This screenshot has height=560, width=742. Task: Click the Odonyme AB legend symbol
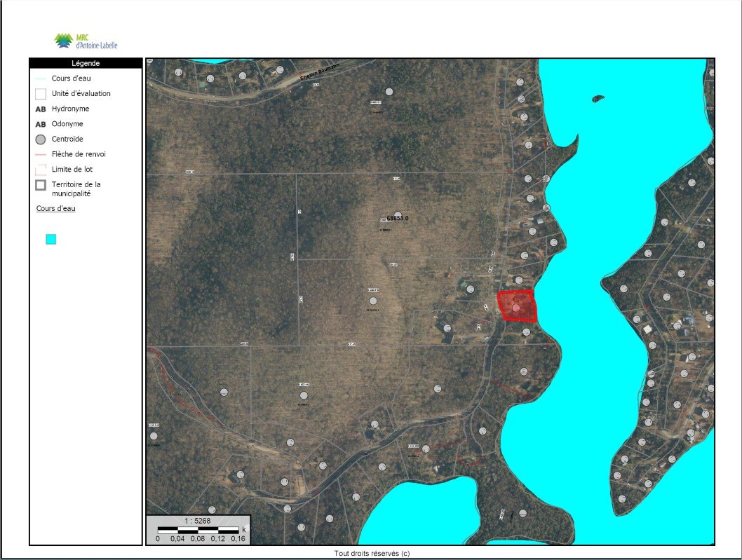pyautogui.click(x=41, y=124)
